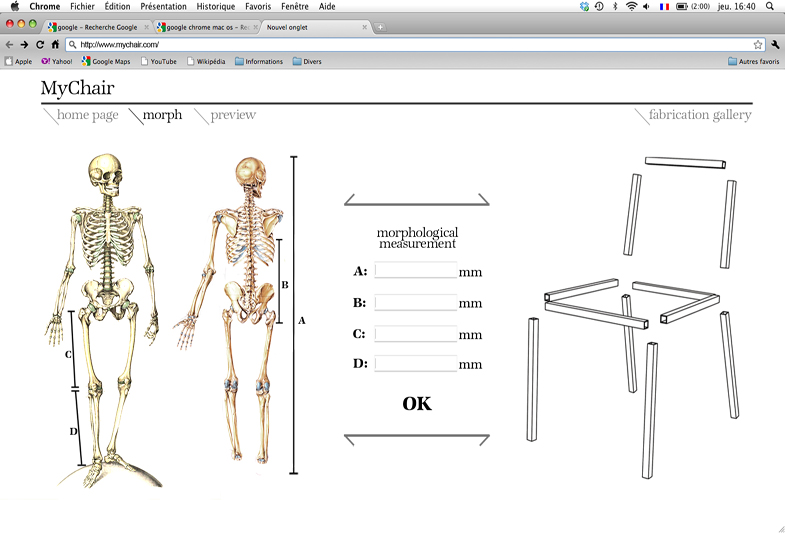Viewport: 785px width, 533px height.
Task: Open a new tab with the plus button
Action: [380, 27]
